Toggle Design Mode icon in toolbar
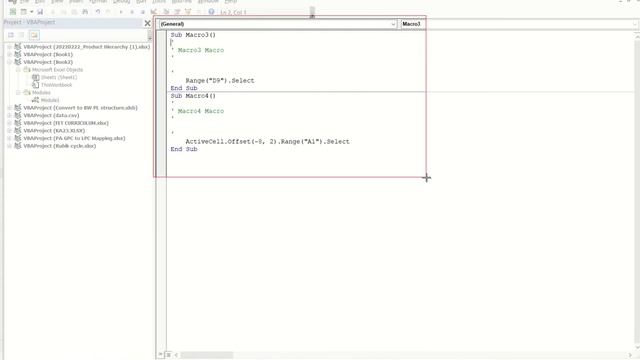This screenshot has width=640, height=360. tap(153, 12)
